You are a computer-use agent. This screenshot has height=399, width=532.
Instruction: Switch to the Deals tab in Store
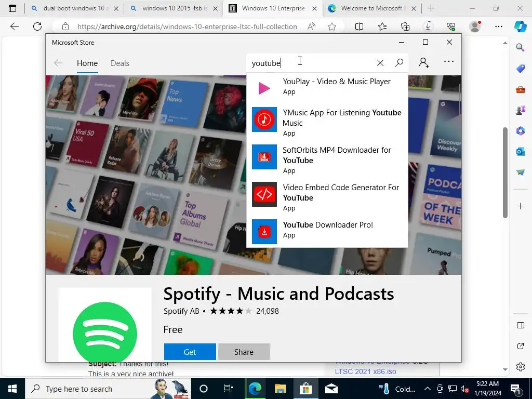[x=120, y=63]
